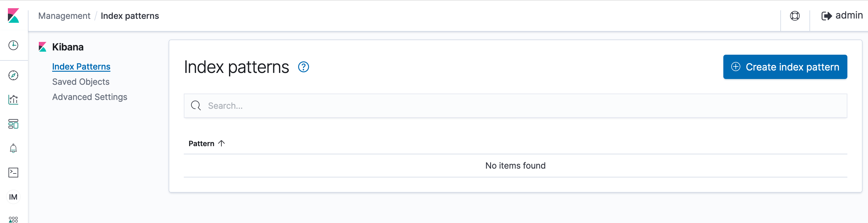
Task: Log out using the admin icon
Action: (826, 16)
